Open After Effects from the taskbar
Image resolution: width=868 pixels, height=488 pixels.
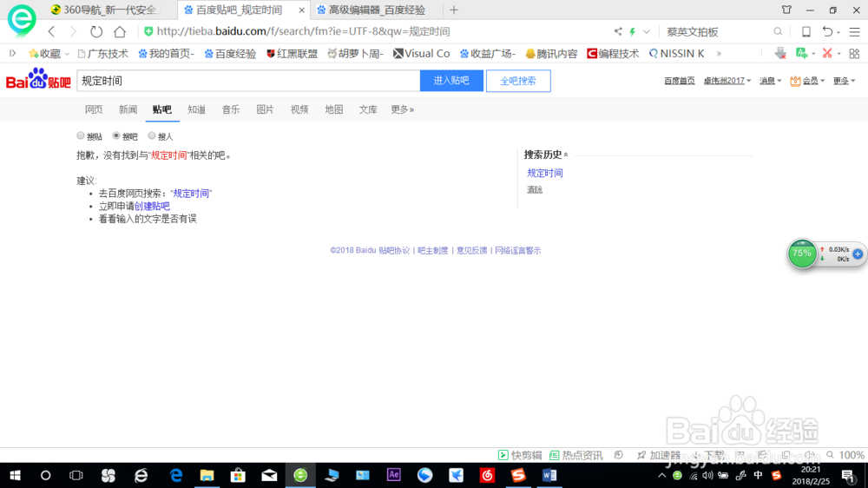tap(393, 475)
